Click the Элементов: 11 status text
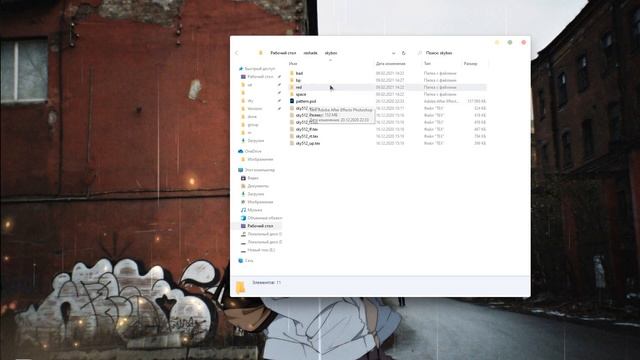 coord(267,282)
